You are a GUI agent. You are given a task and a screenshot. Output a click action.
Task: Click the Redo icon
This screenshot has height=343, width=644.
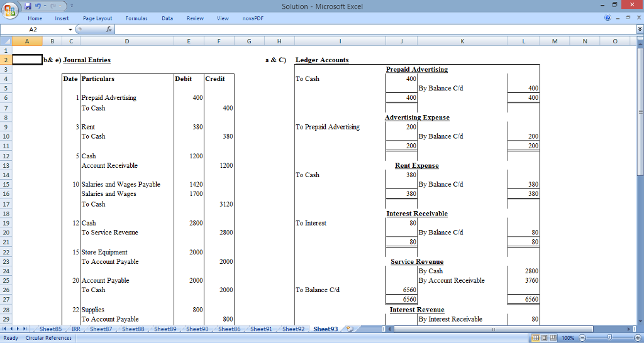pos(53,6)
